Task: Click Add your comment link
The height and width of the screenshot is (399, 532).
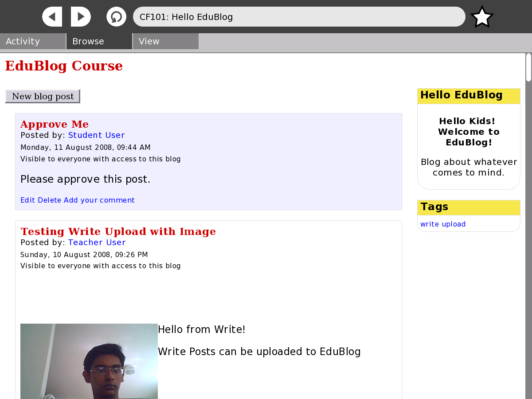Action: [x=99, y=200]
